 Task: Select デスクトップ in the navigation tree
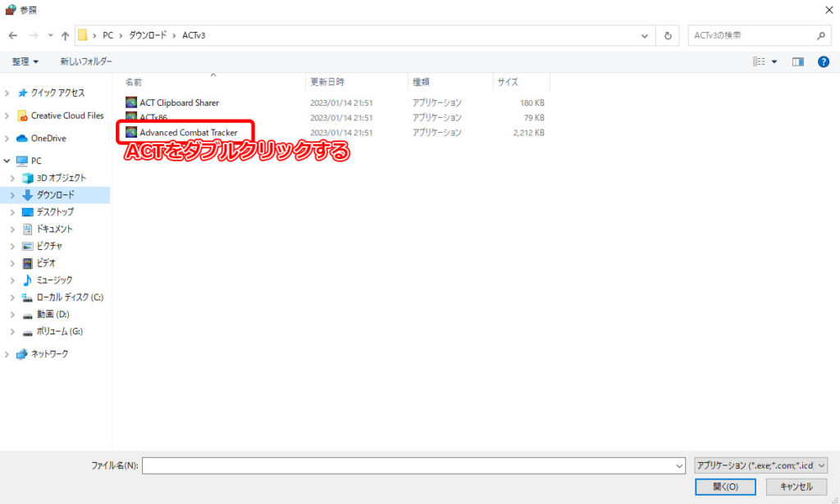pos(55,212)
